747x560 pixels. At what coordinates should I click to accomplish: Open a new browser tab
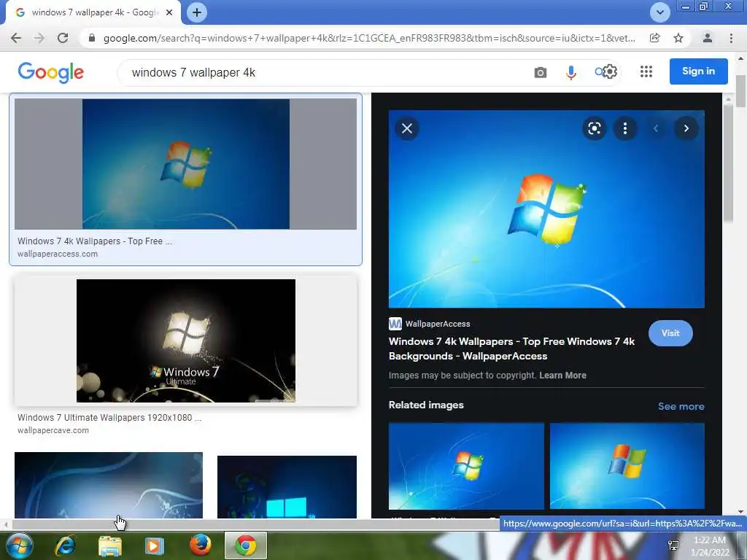pyautogui.click(x=197, y=12)
